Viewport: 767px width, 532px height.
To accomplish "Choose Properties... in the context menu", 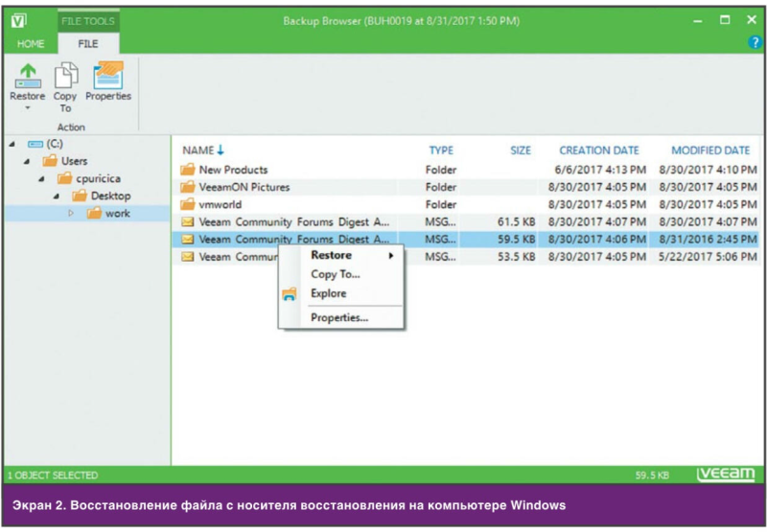I will click(341, 318).
